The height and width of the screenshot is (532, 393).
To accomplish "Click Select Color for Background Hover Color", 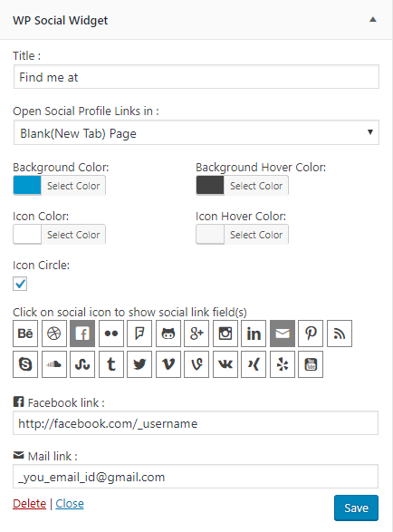I will [x=256, y=186].
